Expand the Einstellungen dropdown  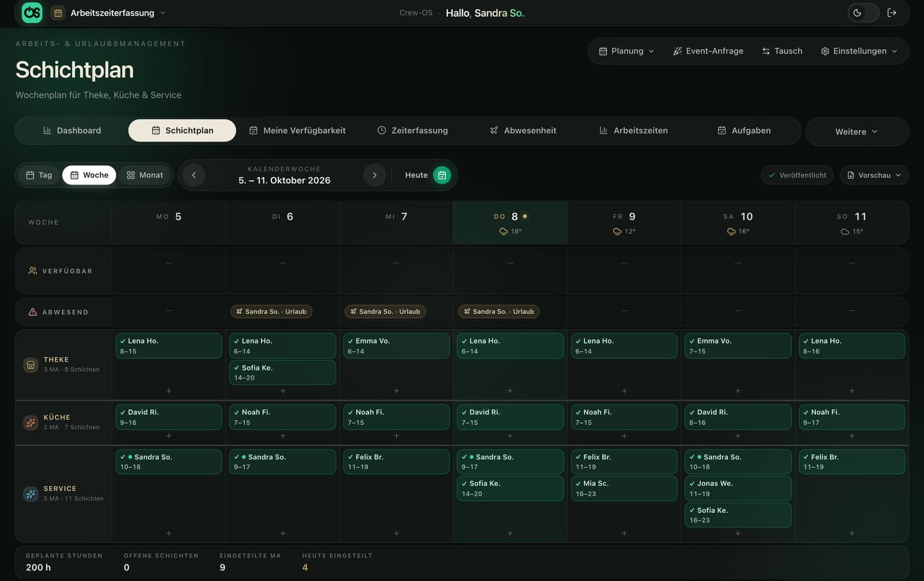coord(859,51)
